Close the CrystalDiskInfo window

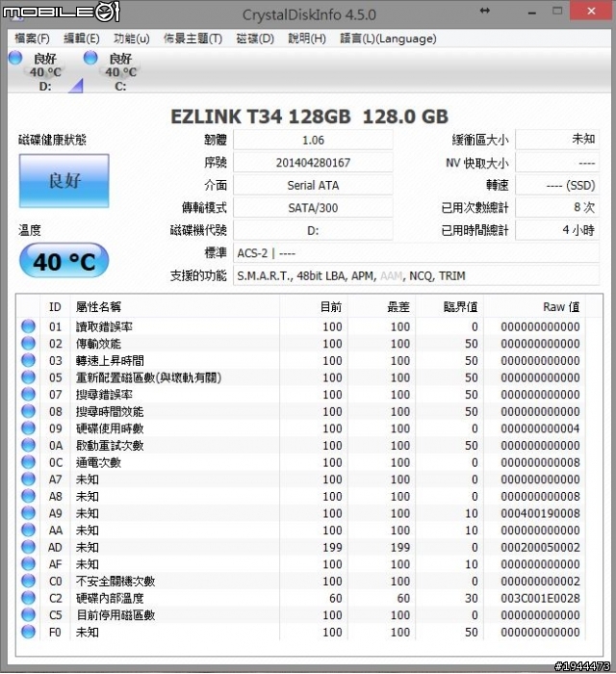pos(591,11)
